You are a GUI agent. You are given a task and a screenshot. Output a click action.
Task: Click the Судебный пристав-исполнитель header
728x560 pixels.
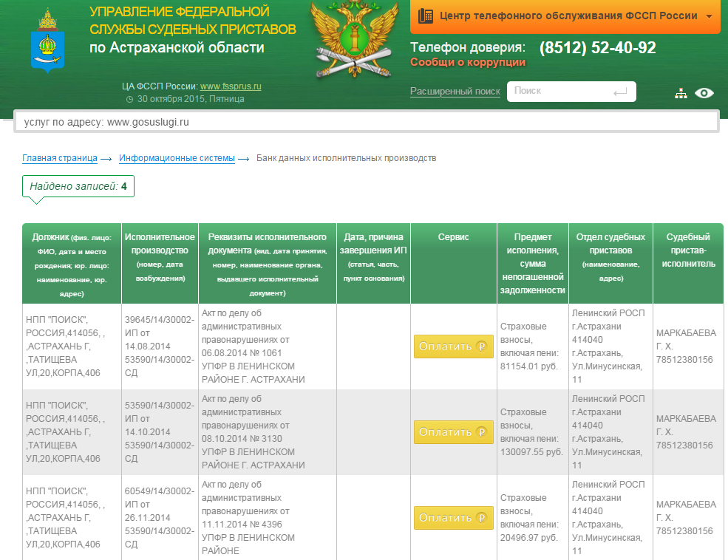point(688,264)
